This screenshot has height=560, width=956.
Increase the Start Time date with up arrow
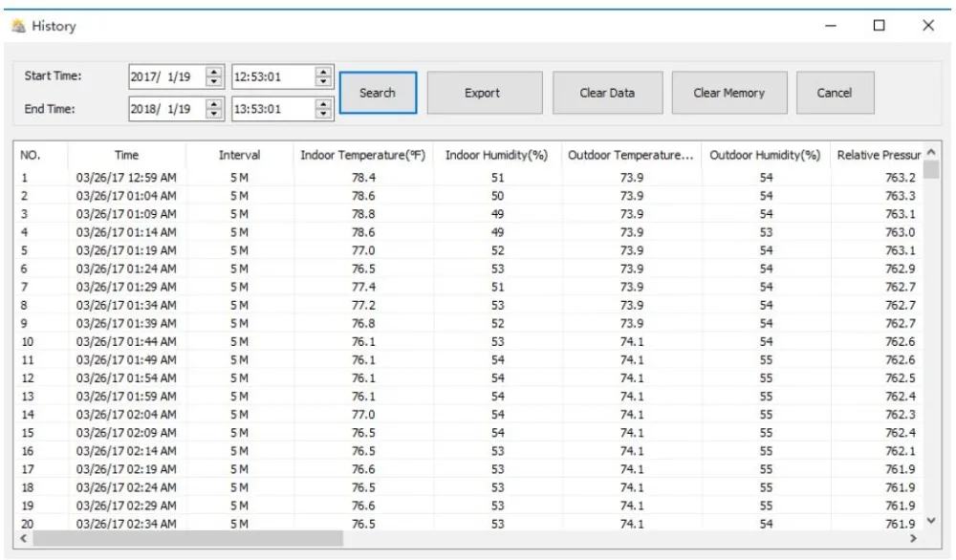click(214, 72)
